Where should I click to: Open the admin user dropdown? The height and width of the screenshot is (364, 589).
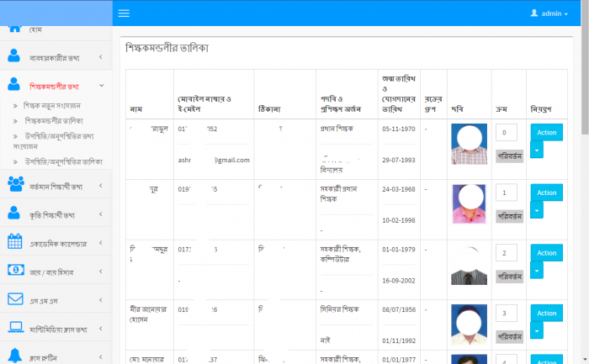pos(549,13)
